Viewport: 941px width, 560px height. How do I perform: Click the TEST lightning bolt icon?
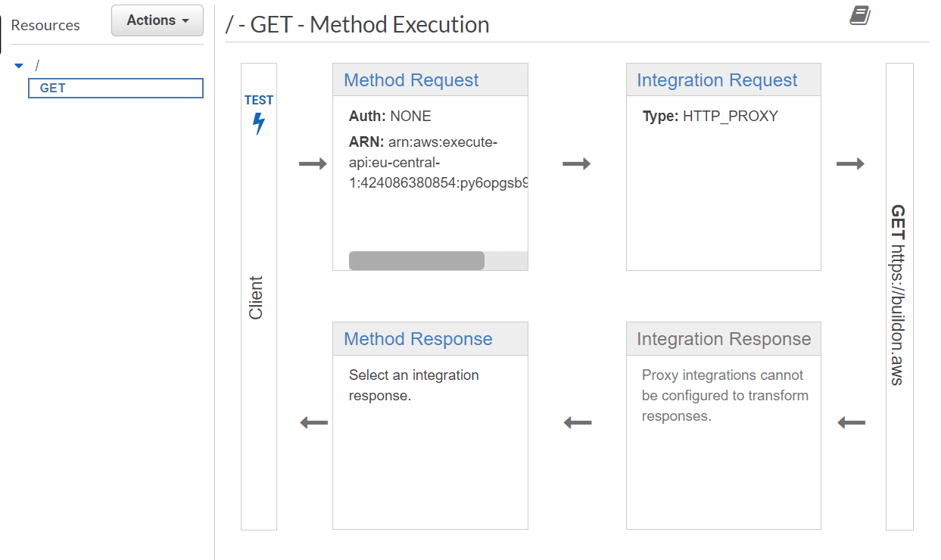pos(259,123)
